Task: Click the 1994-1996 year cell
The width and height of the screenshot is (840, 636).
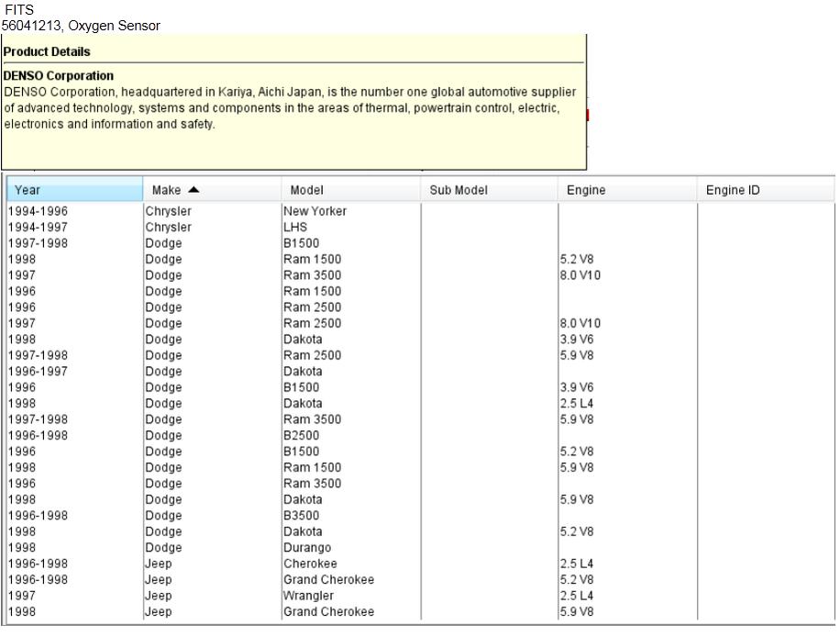Action: 38,211
